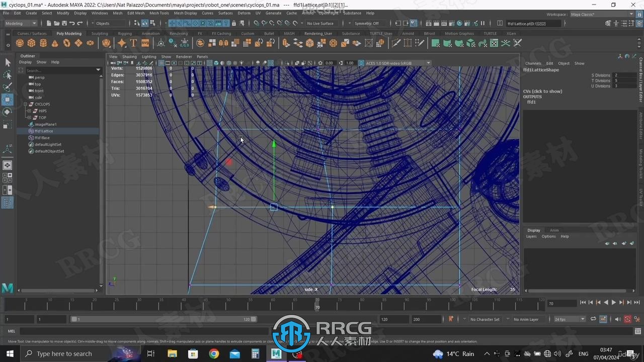Click the undo arrow icon
Image resolution: width=644 pixels, height=362 pixels.
click(72, 23)
